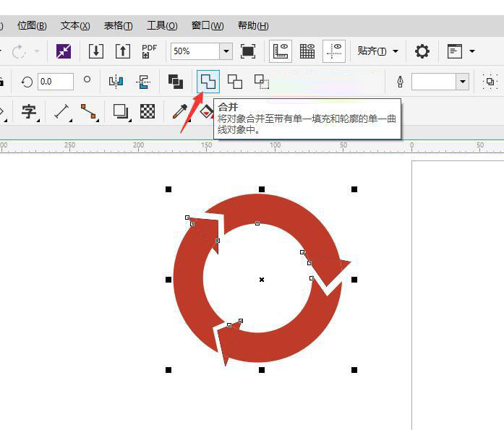Screen dimensions: 504x430
Task: Click the mirror horizontally icon
Action: click(116, 82)
